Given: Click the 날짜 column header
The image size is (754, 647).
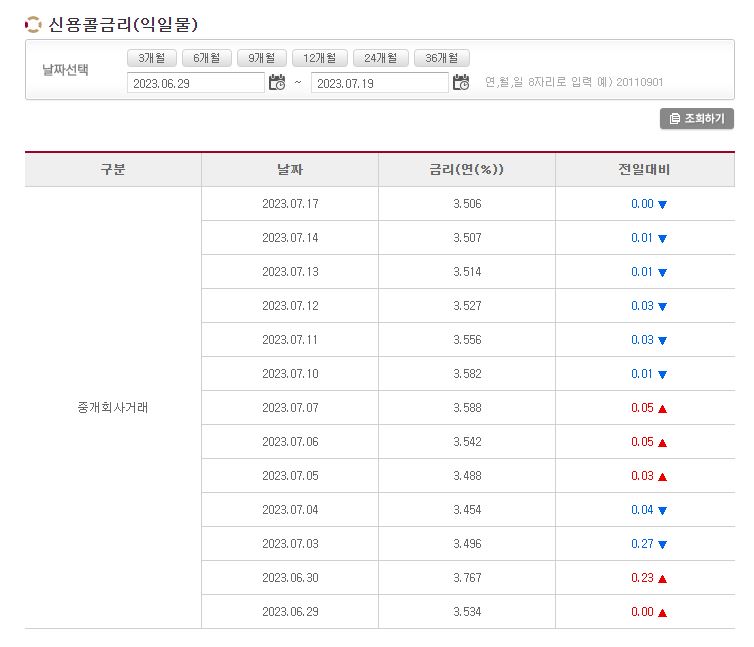Looking at the screenshot, I should [x=290, y=169].
